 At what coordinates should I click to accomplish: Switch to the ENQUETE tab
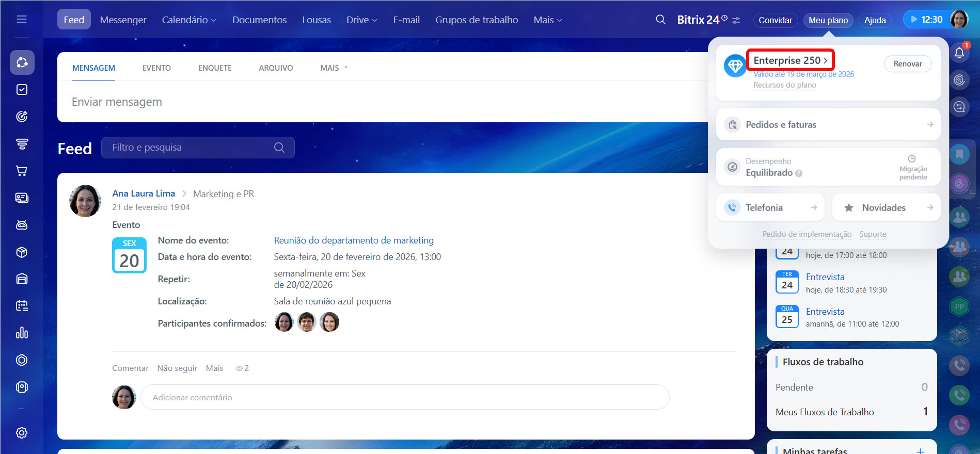pos(215,68)
